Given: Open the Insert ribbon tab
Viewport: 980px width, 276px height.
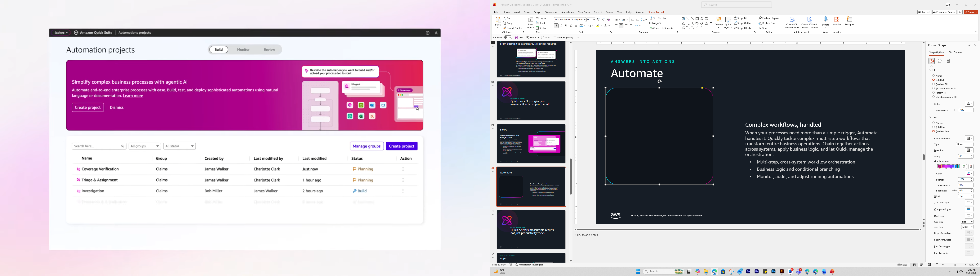Looking at the screenshot, I should point(517,12).
